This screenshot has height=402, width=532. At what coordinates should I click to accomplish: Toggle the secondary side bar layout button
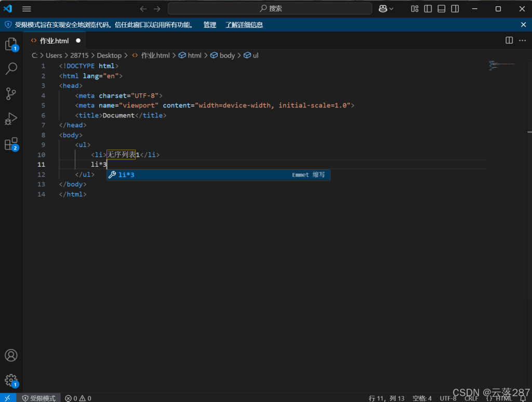click(455, 9)
